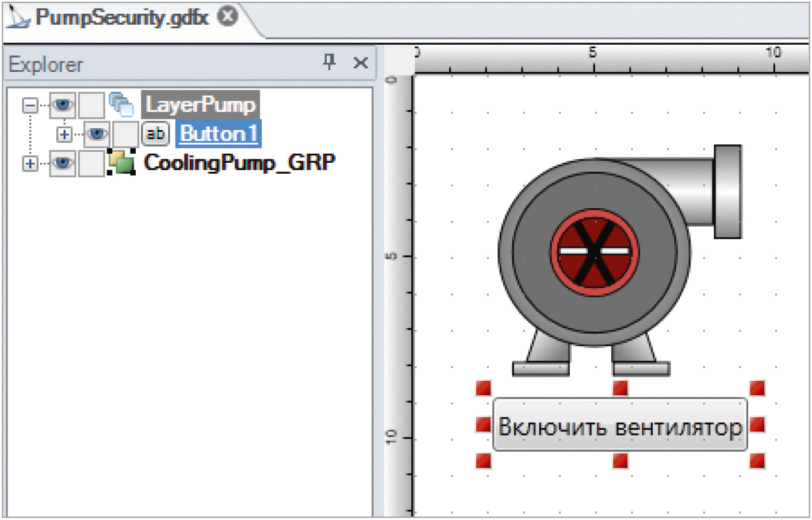Click the CoolingPump_GRP group icon

click(122, 162)
